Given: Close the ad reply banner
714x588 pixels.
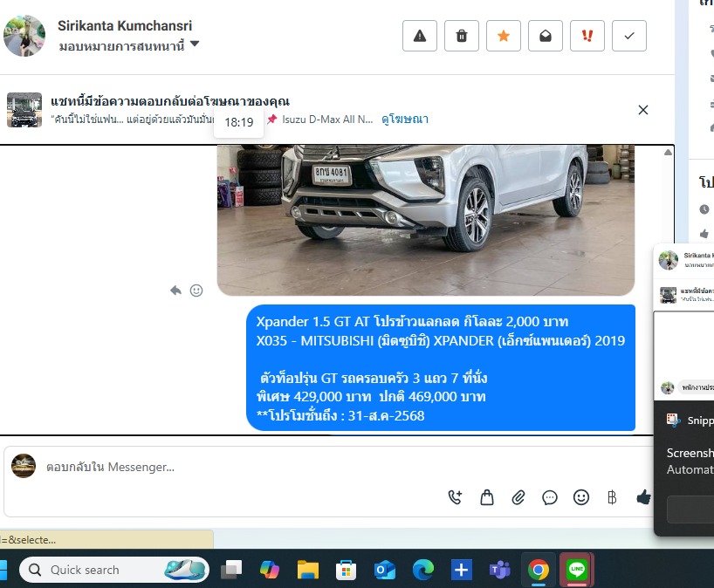Looking at the screenshot, I should (x=643, y=110).
